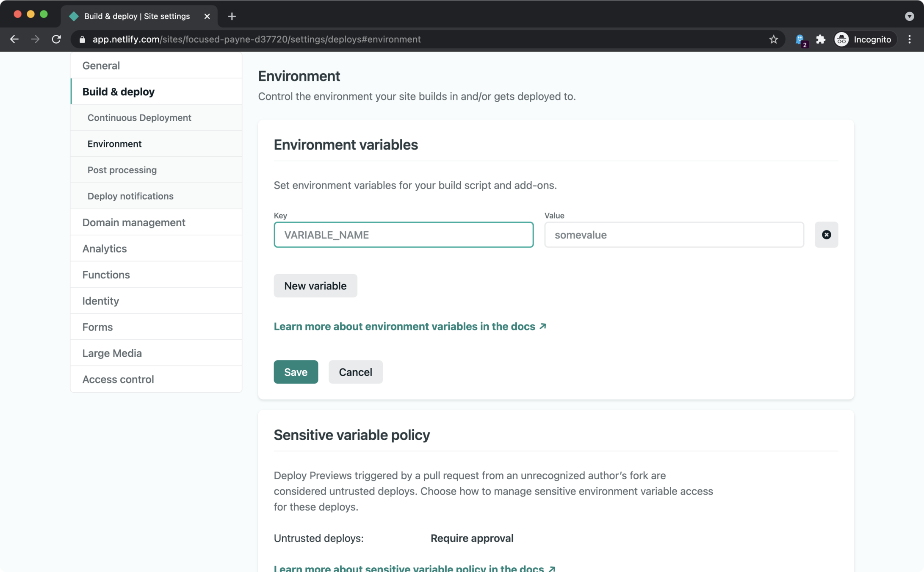Click the blue extension icon with badge
This screenshot has height=572, width=924.
tap(800, 40)
